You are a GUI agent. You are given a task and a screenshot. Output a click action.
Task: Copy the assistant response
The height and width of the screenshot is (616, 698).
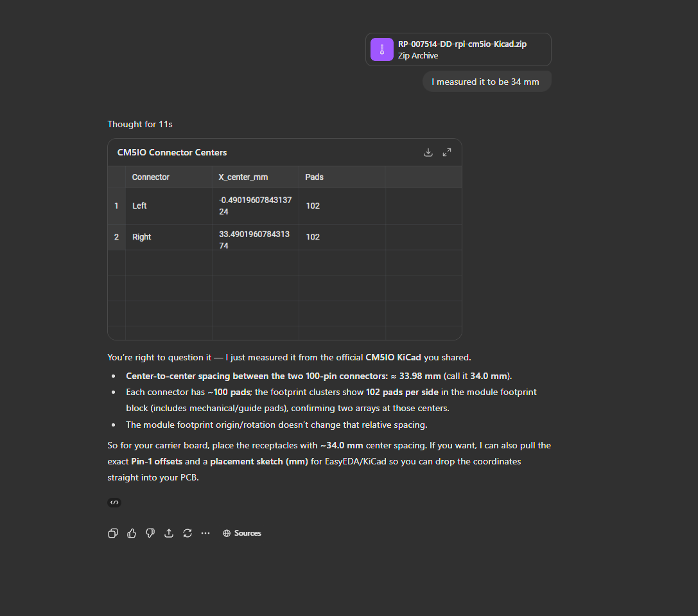point(113,533)
